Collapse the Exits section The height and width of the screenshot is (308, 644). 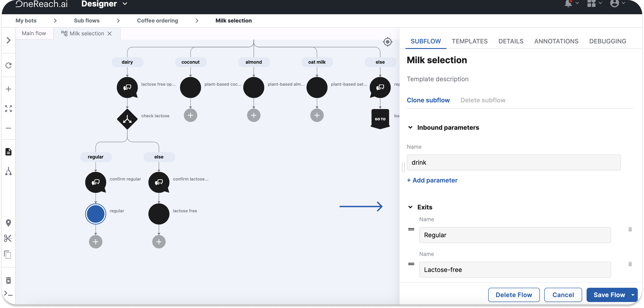[x=410, y=207]
